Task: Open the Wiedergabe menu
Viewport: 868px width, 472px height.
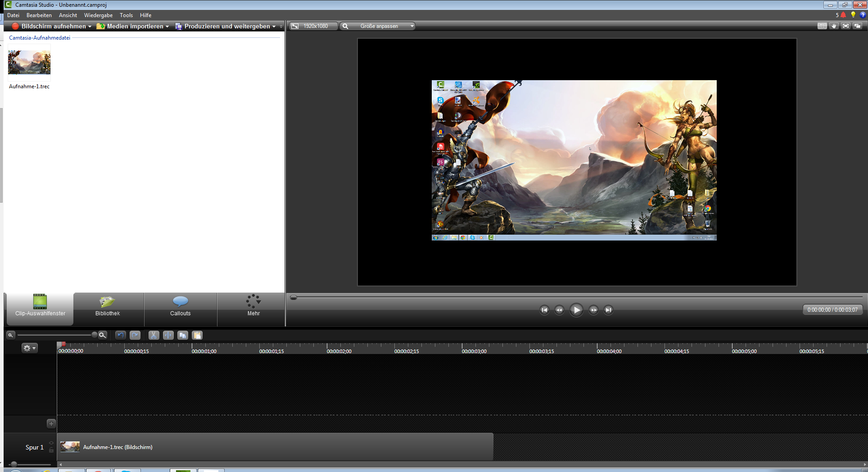Action: point(98,15)
